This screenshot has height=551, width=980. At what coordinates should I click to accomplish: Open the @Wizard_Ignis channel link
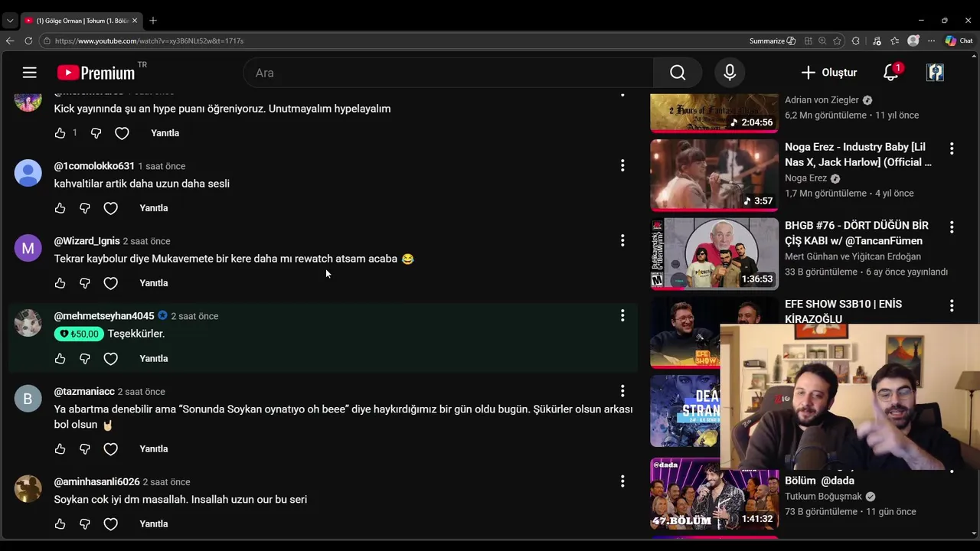click(x=87, y=241)
